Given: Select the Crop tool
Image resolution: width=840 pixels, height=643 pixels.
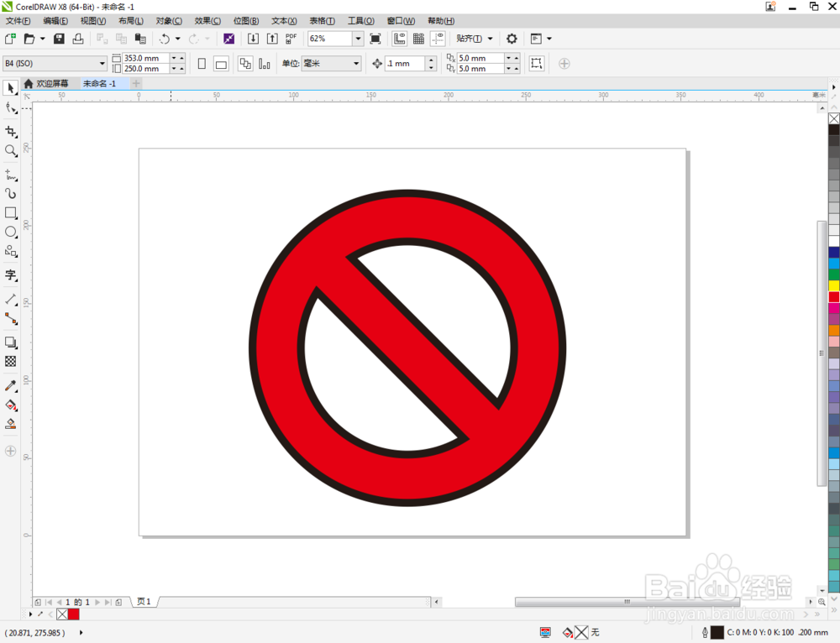Looking at the screenshot, I should [11, 132].
